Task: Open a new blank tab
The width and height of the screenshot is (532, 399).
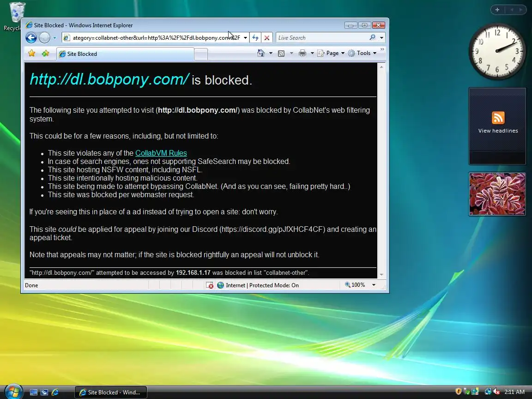Action: coord(201,54)
